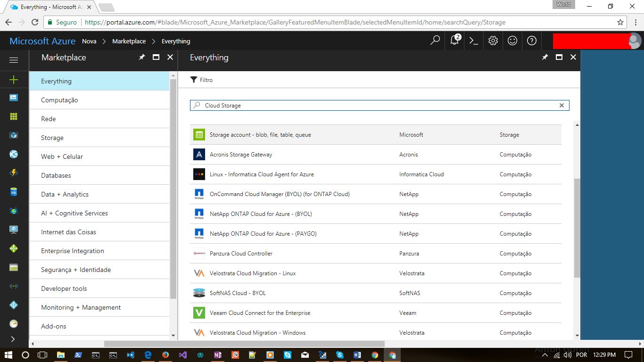Open the feedback smiley icon
This screenshot has height=362, width=644.
(x=512, y=41)
